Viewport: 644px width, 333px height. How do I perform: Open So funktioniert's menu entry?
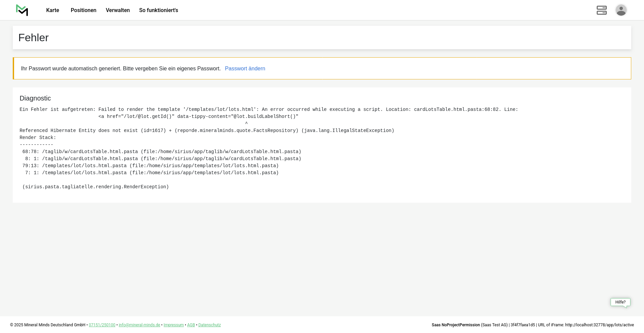coord(159,10)
